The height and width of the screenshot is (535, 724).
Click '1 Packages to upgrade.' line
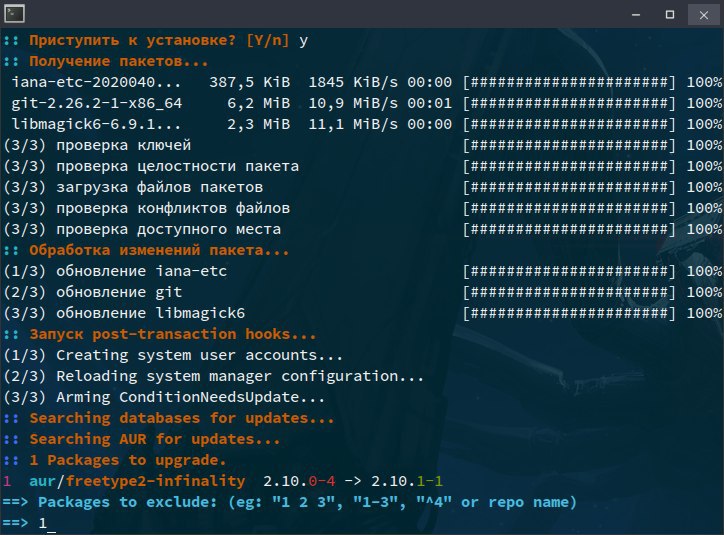tap(128, 460)
